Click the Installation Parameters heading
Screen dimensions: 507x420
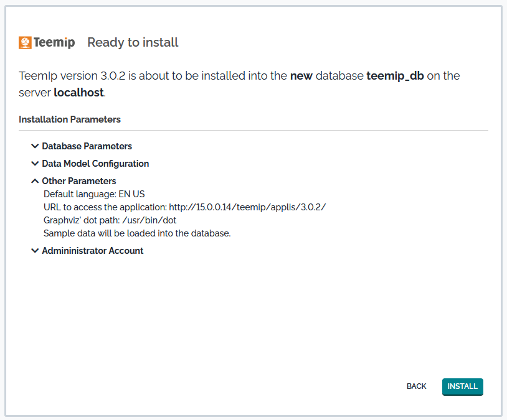(70, 119)
